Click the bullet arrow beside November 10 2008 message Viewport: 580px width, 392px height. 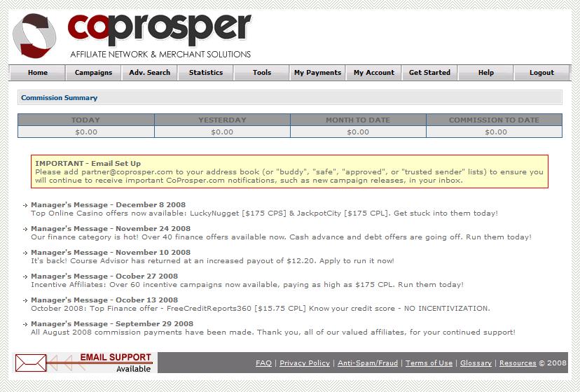coord(25,253)
